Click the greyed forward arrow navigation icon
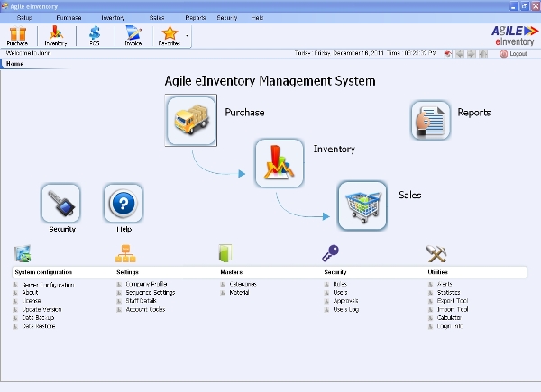Image resolution: width=541 pixels, height=392 pixels. (x=472, y=54)
